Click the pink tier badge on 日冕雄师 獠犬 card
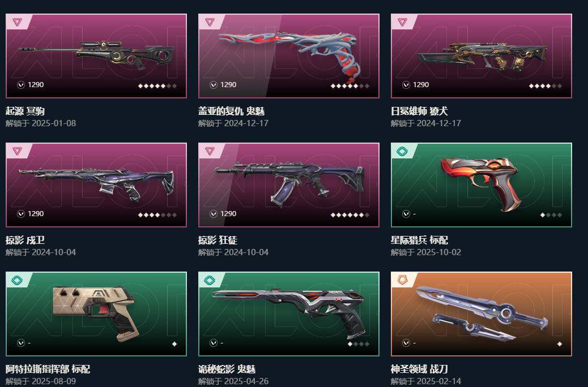The image size is (588, 387). point(402,22)
